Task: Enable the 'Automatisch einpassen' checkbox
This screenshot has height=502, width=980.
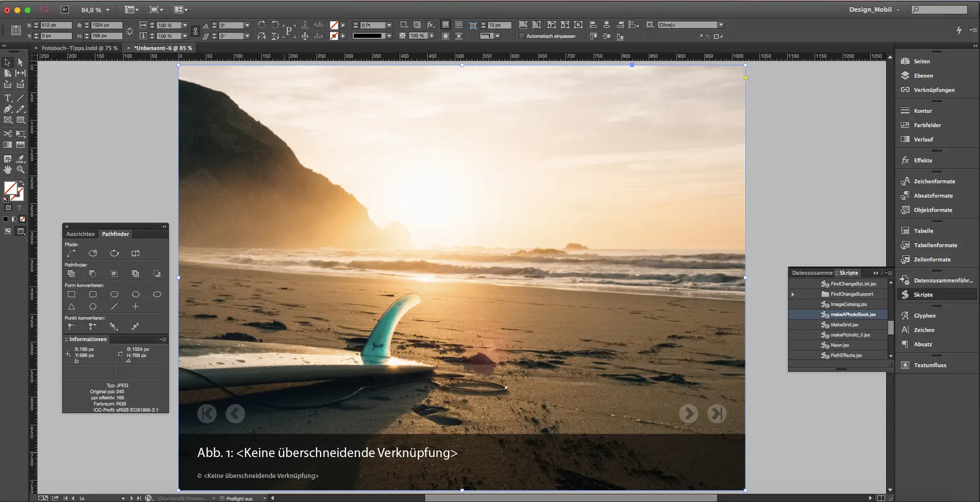Action: [522, 36]
